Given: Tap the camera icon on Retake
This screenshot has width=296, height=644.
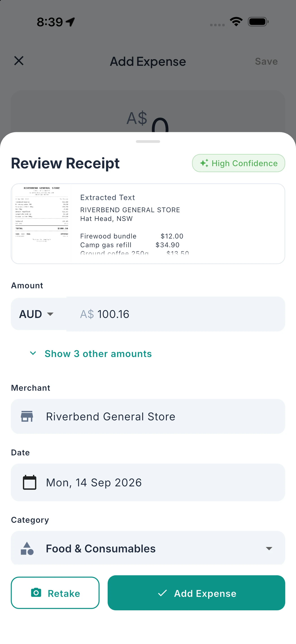Looking at the screenshot, I should (36, 593).
